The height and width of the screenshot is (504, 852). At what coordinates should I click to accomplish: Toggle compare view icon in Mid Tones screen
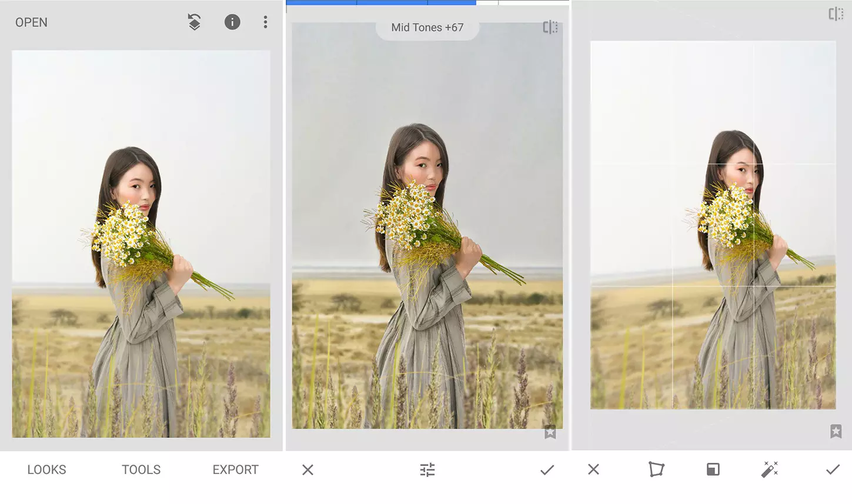(x=550, y=27)
